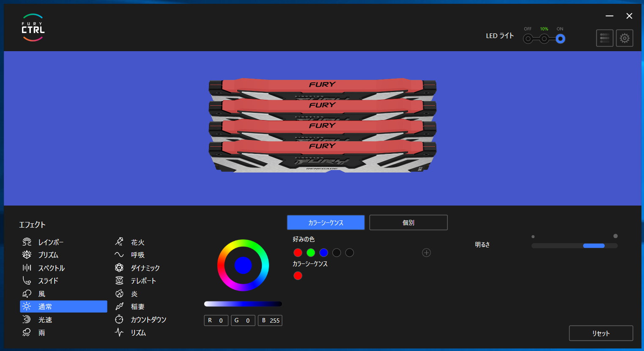Select the fifth empty favorite color slot
The height and width of the screenshot is (351, 644).
(349, 252)
